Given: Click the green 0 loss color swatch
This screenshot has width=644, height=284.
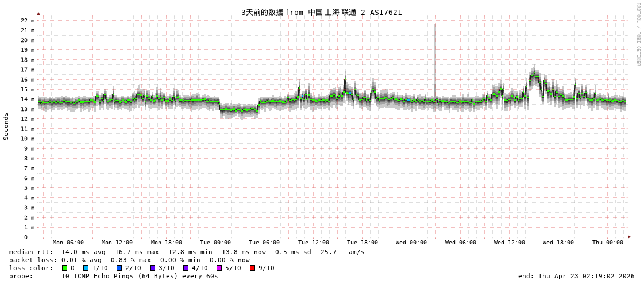Looking at the screenshot, I should tap(65, 268).
